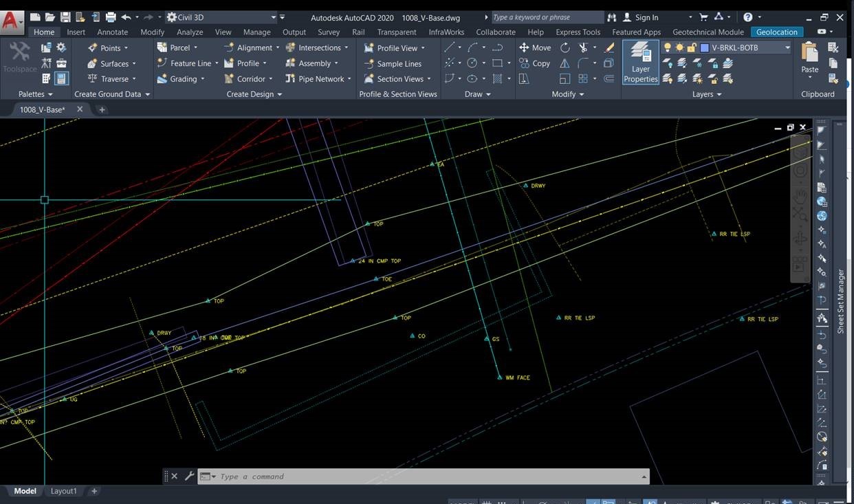Click the layer color swatch beside V-BRKL-BOTB
The image size is (854, 504).
pos(704,47)
